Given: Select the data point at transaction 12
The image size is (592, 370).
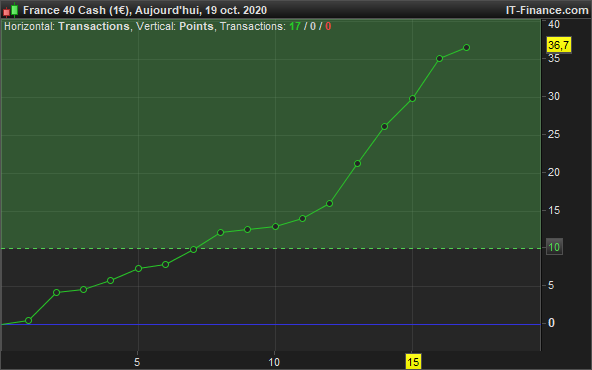Looking at the screenshot, I should coord(329,204).
